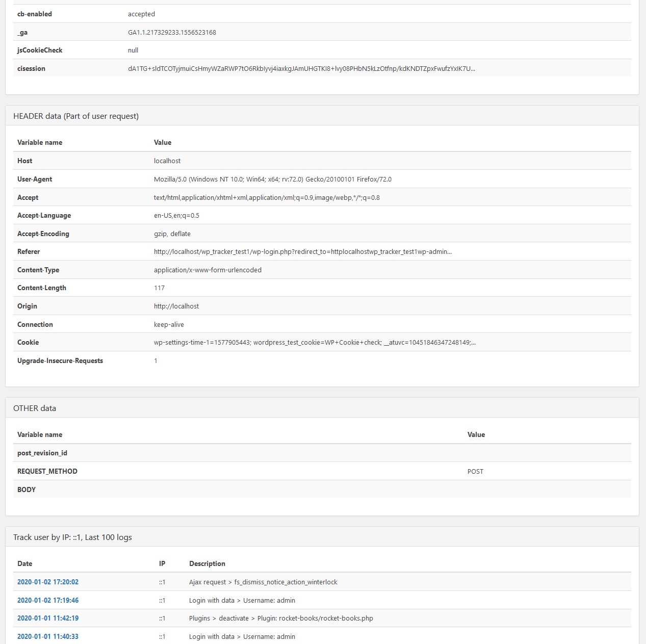646x644 pixels.
Task: Open log entry dated 2020-01-01 11:40:33
Action: 48,636
